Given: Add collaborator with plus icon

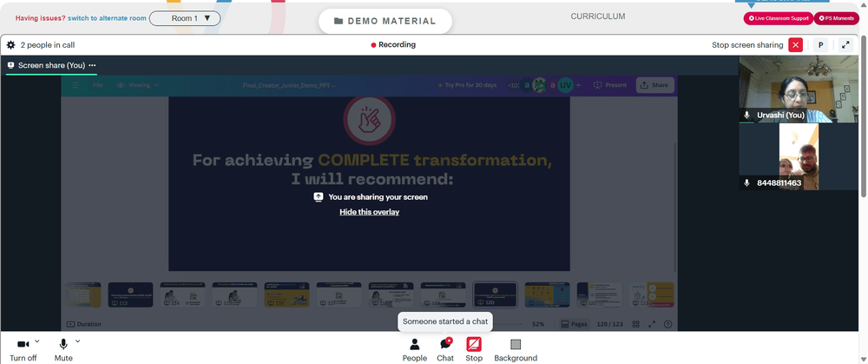Looking at the screenshot, I should coord(578,85).
